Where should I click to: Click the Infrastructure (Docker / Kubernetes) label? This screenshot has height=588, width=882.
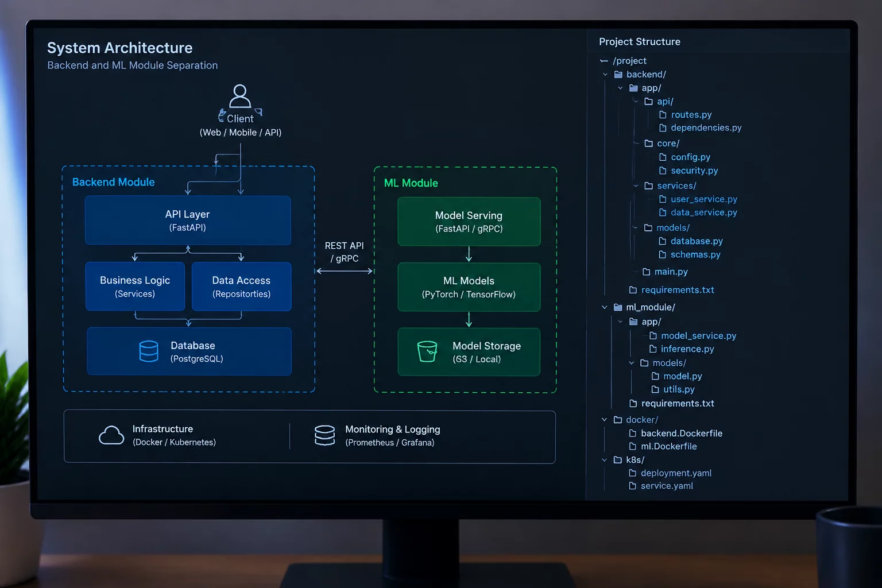pyautogui.click(x=174, y=435)
